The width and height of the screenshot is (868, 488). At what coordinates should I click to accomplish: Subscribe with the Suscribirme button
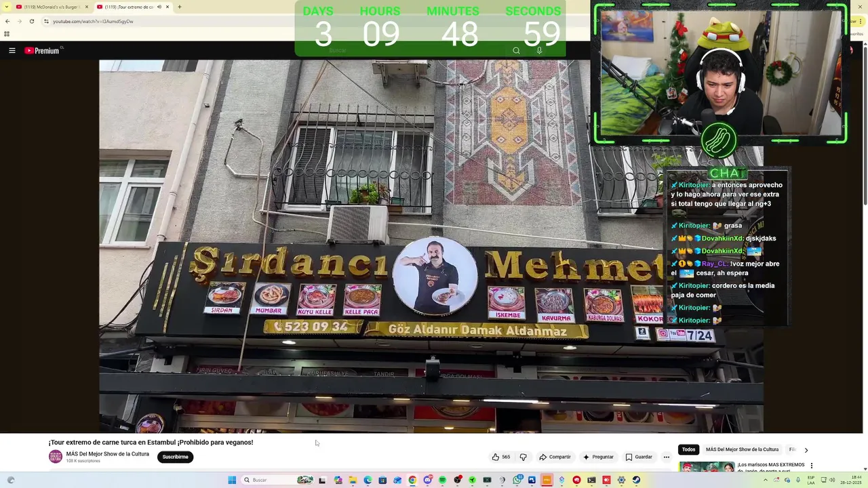(175, 457)
